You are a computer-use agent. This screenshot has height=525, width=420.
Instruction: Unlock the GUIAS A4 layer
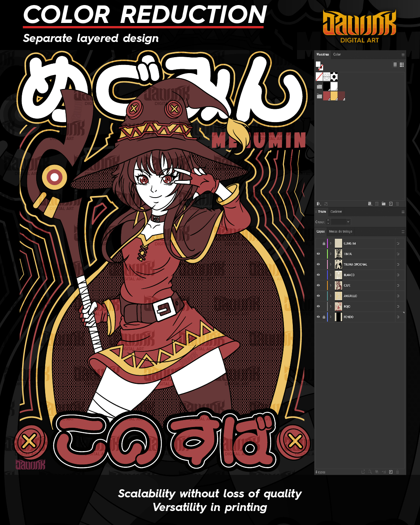coord(324,243)
